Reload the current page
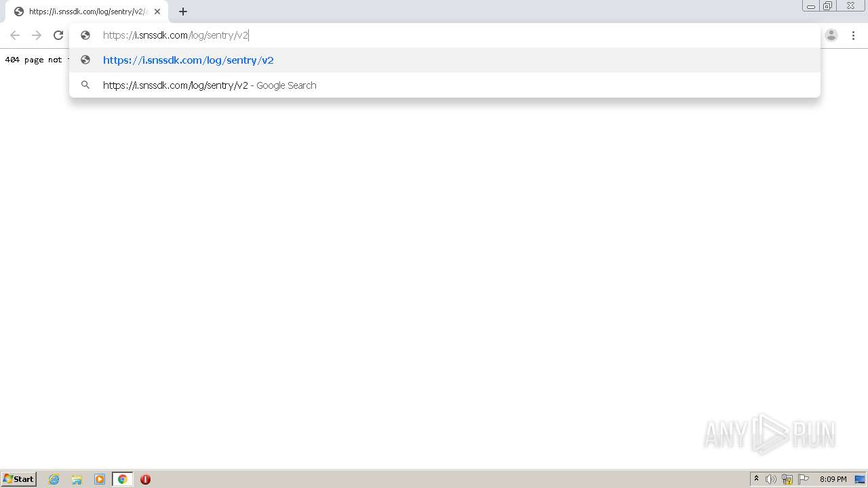 (58, 35)
